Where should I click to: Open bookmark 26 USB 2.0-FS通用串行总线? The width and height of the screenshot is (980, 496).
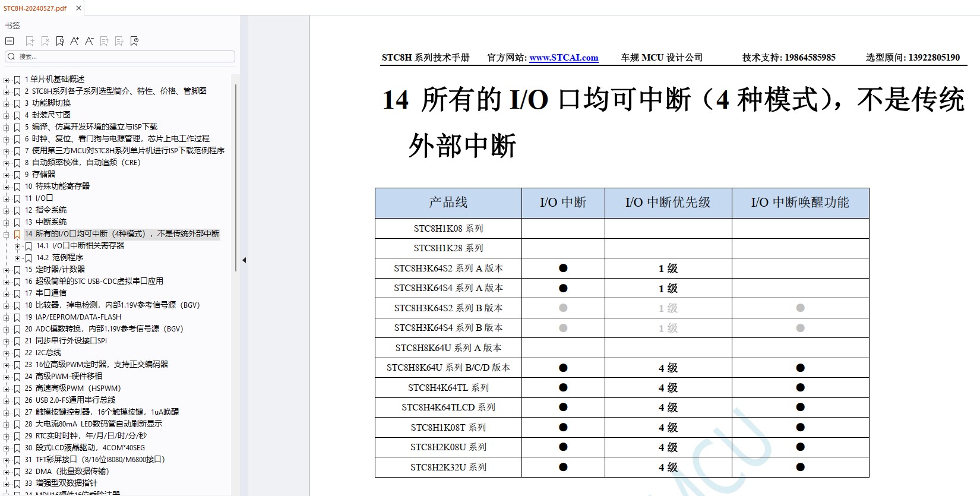tap(69, 400)
